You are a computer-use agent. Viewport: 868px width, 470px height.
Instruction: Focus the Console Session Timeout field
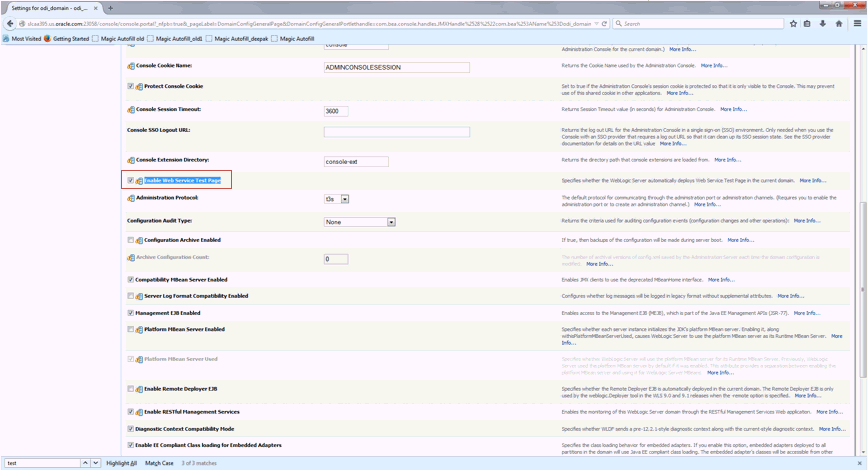336,111
